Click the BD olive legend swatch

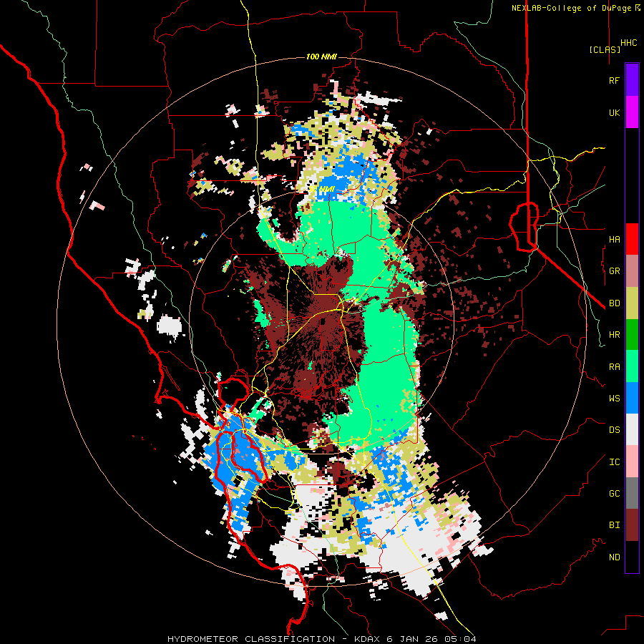pos(632,303)
